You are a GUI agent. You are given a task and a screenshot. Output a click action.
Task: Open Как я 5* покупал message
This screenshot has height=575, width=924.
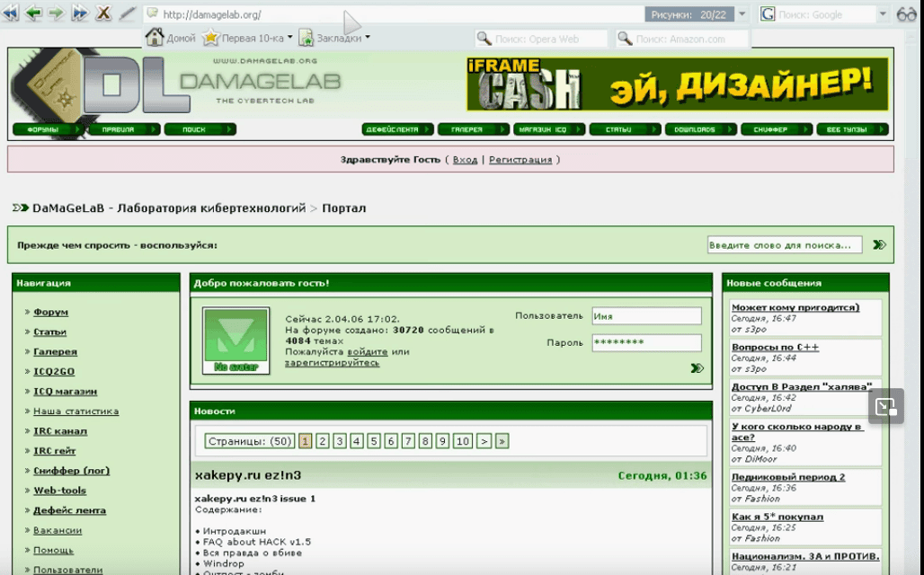coord(777,517)
